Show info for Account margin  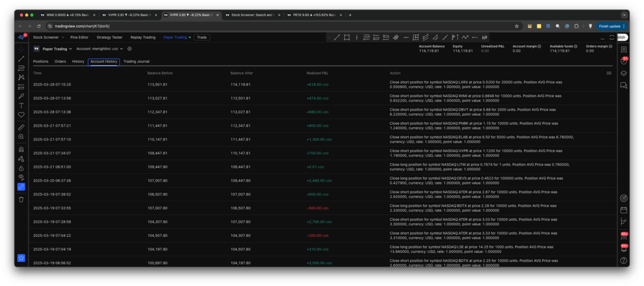[x=539, y=46]
